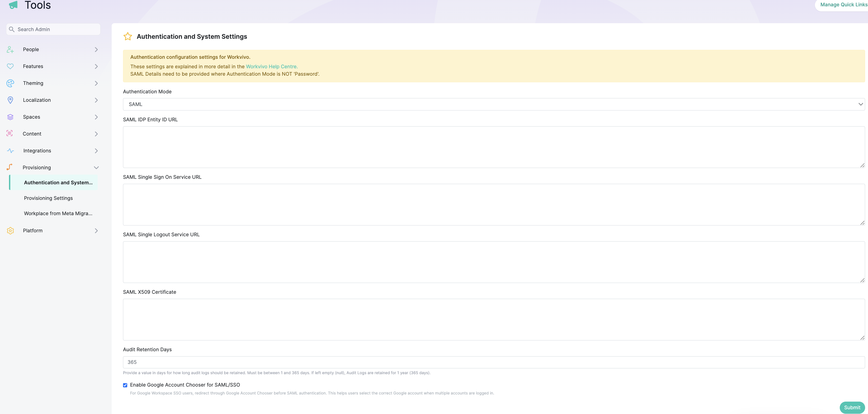Click the Features heart icon
868x414 pixels.
tap(10, 66)
